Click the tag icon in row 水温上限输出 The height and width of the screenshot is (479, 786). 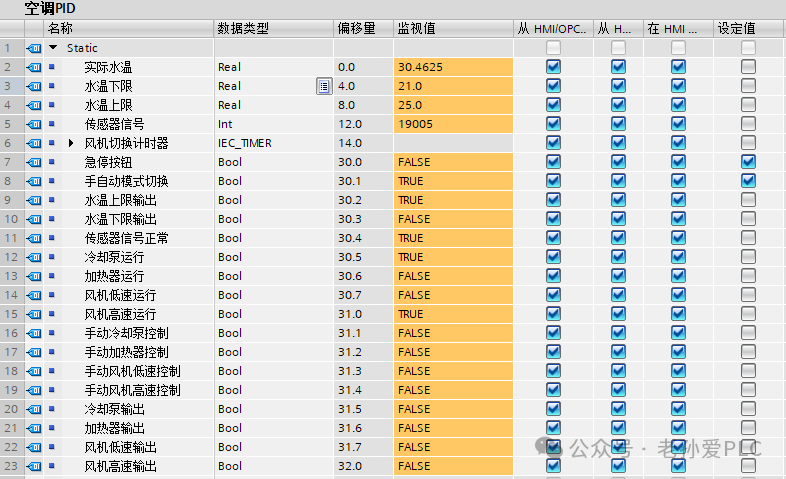34,200
